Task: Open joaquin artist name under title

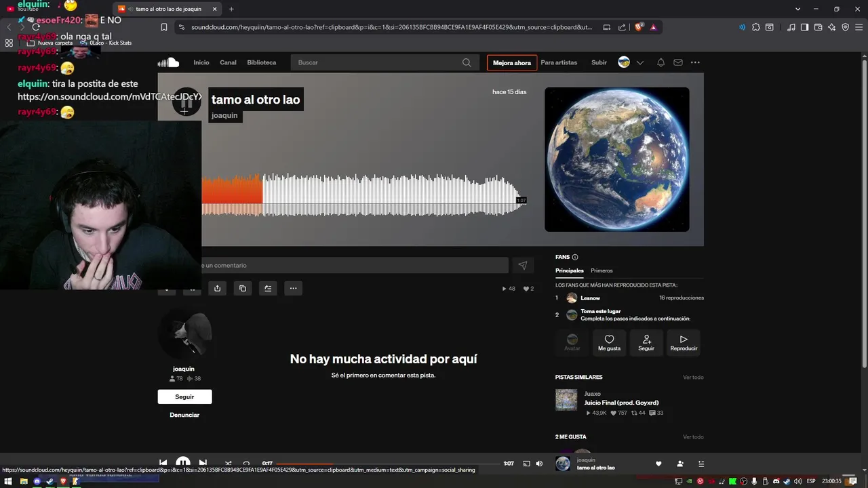Action: pyautogui.click(x=224, y=116)
